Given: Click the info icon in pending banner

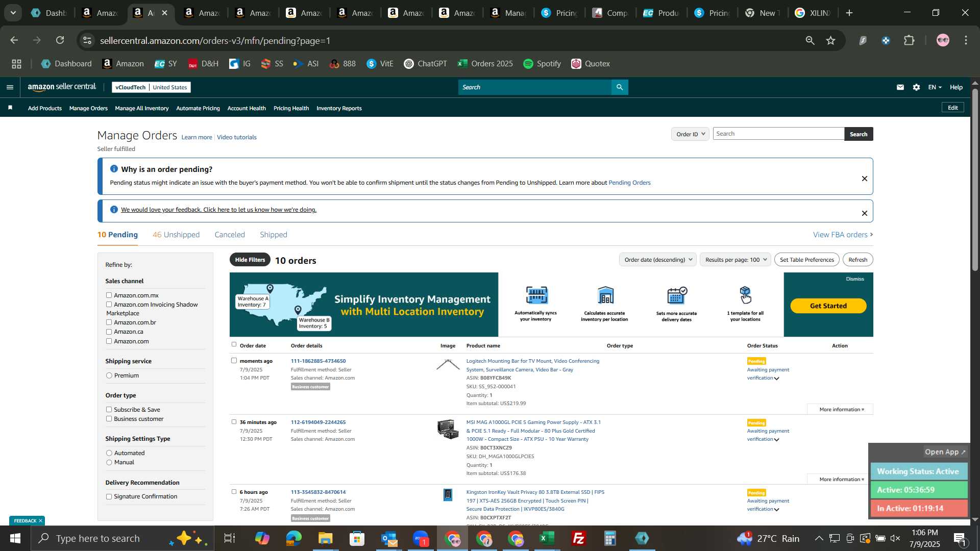Looking at the screenshot, I should [114, 169].
